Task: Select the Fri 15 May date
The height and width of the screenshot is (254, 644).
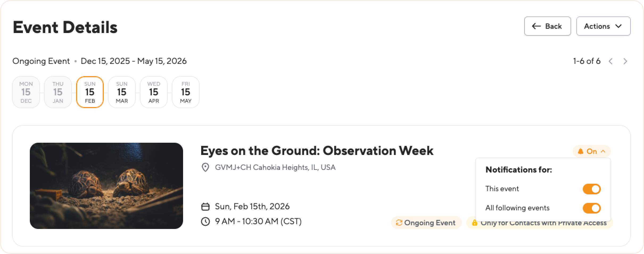Action: [186, 92]
